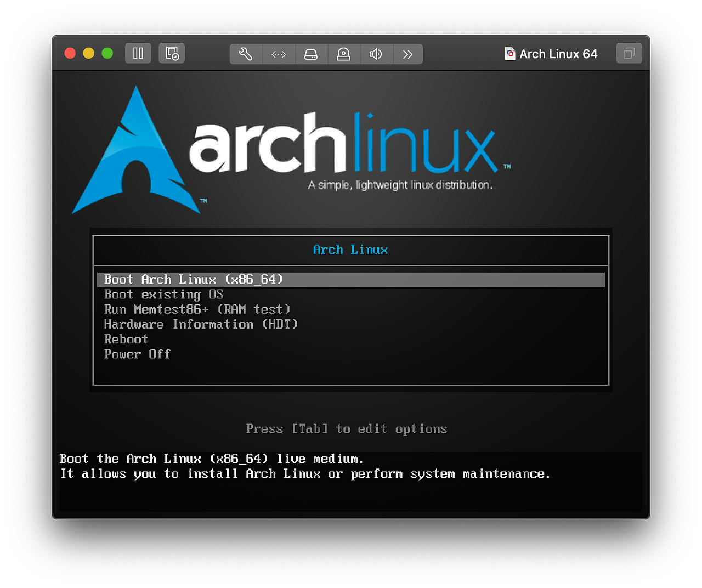This screenshot has height=588, width=702.
Task: Click the Arch Linux 64 window title
Action: 559,53
